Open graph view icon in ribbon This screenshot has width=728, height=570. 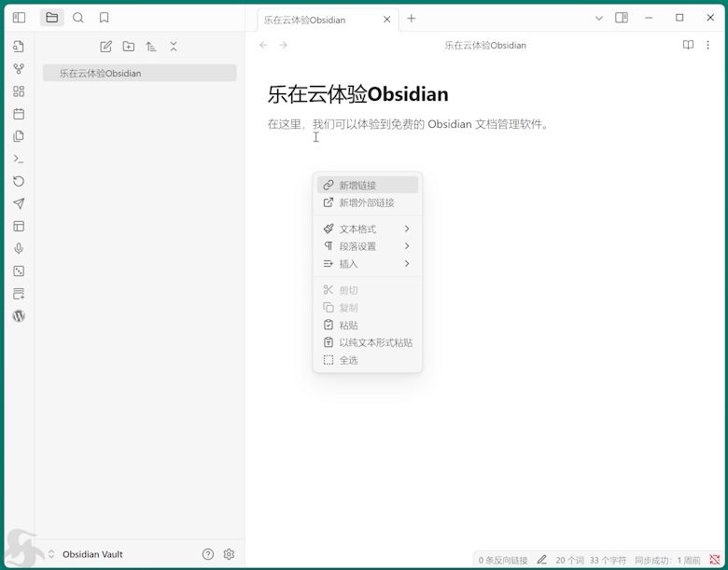19,69
